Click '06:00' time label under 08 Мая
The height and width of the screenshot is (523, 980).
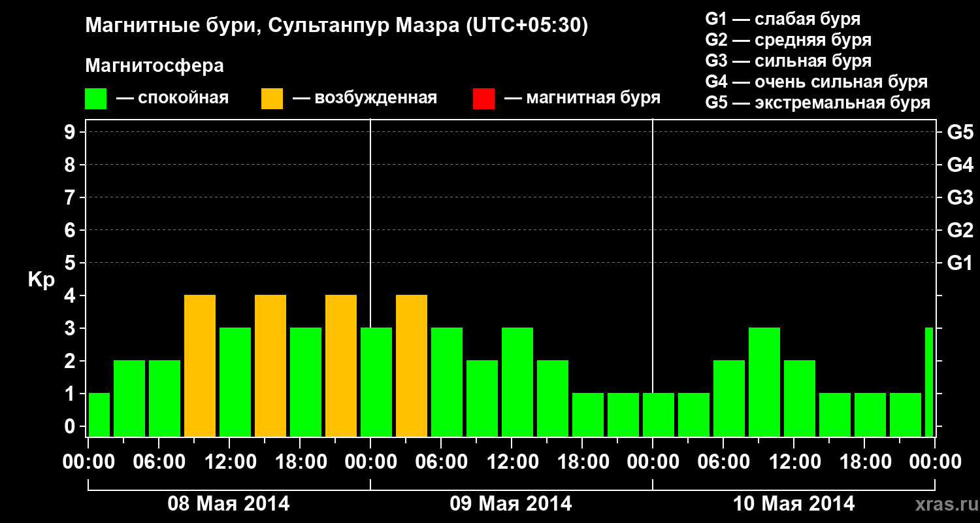click(159, 462)
